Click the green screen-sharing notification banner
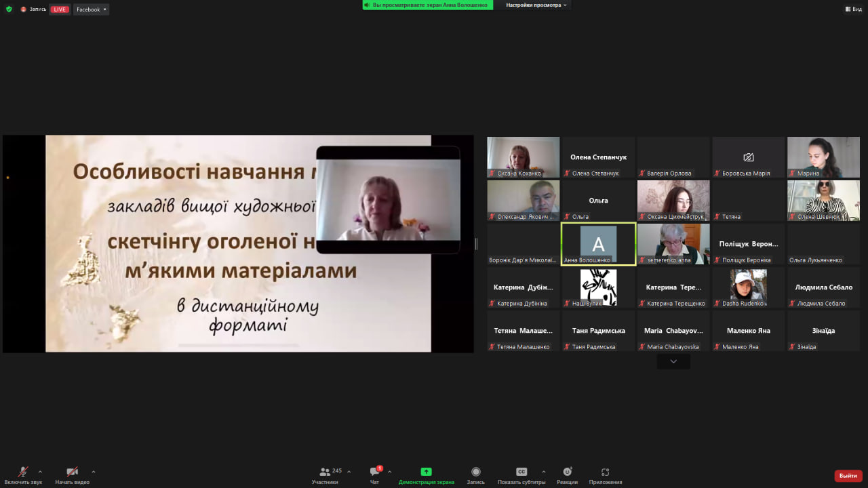868x488 pixels. pyautogui.click(x=427, y=5)
